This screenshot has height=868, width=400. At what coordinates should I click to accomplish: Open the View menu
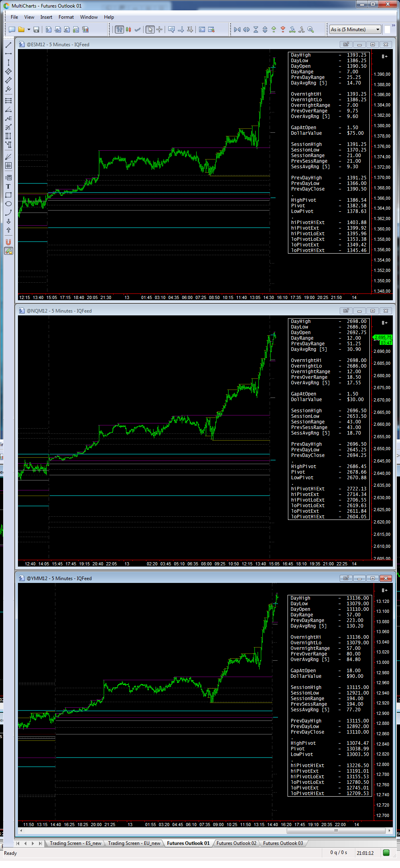(x=29, y=17)
